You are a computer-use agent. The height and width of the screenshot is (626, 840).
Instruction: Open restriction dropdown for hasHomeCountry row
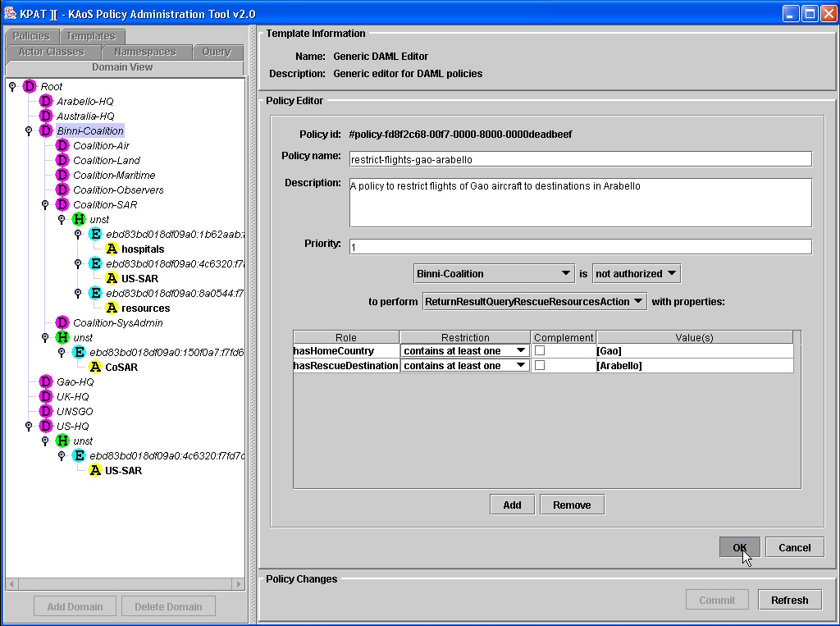click(x=464, y=350)
